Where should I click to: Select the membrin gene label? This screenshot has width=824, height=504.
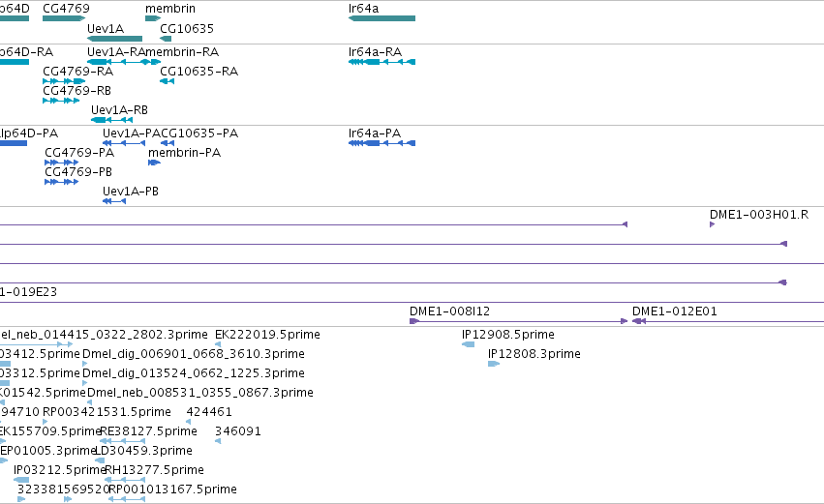point(170,9)
